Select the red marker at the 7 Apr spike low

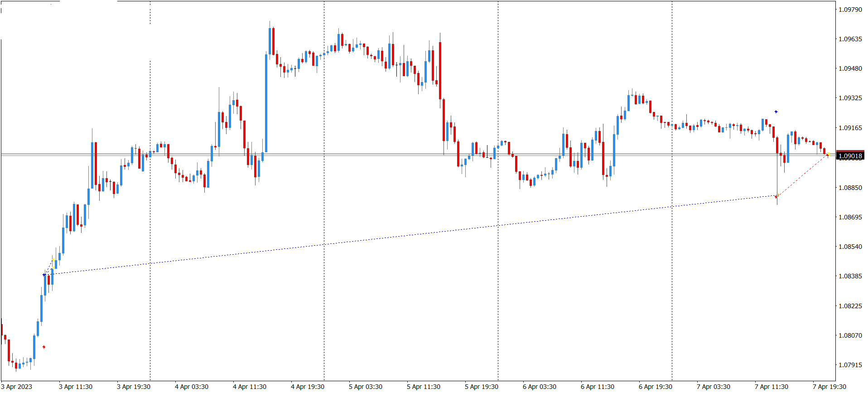[x=776, y=197]
